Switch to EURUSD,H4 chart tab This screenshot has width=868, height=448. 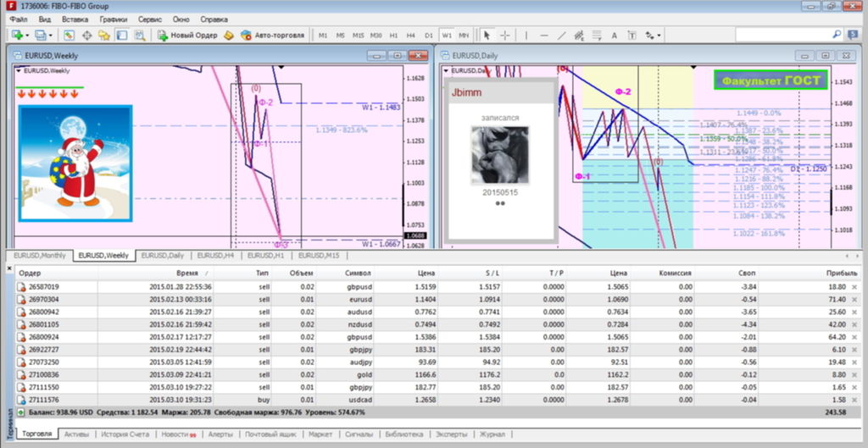[216, 256]
